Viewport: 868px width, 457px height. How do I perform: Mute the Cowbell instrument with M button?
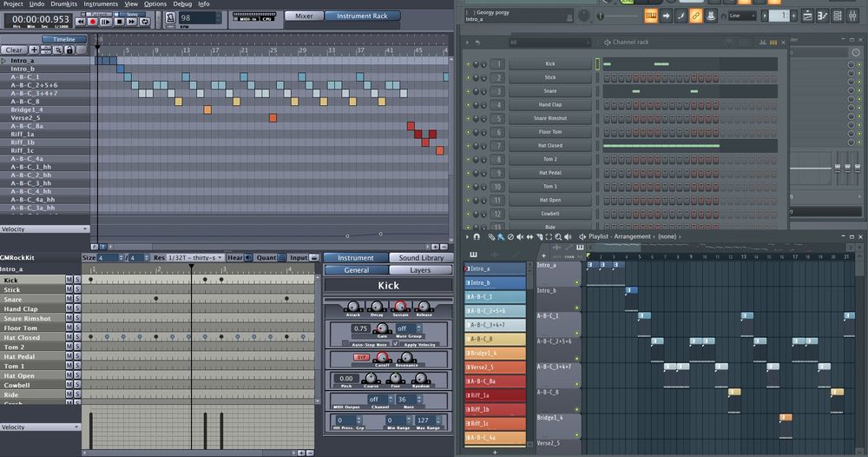(69, 385)
